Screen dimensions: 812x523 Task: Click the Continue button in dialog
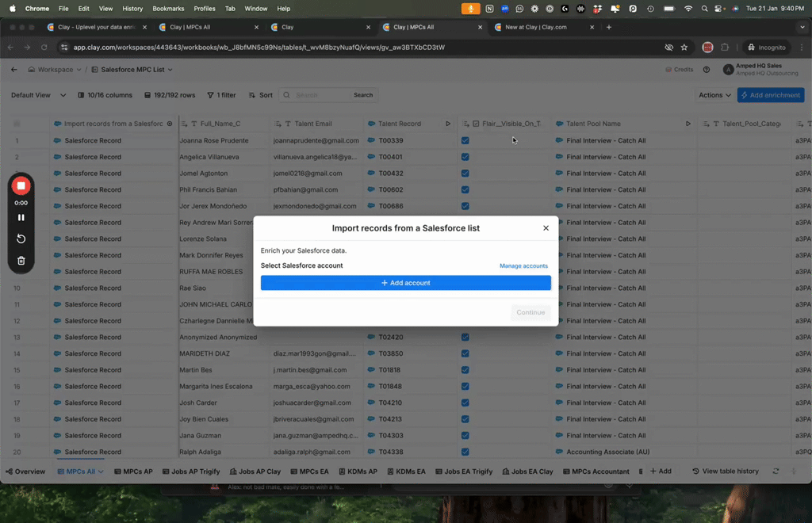pyautogui.click(x=530, y=312)
